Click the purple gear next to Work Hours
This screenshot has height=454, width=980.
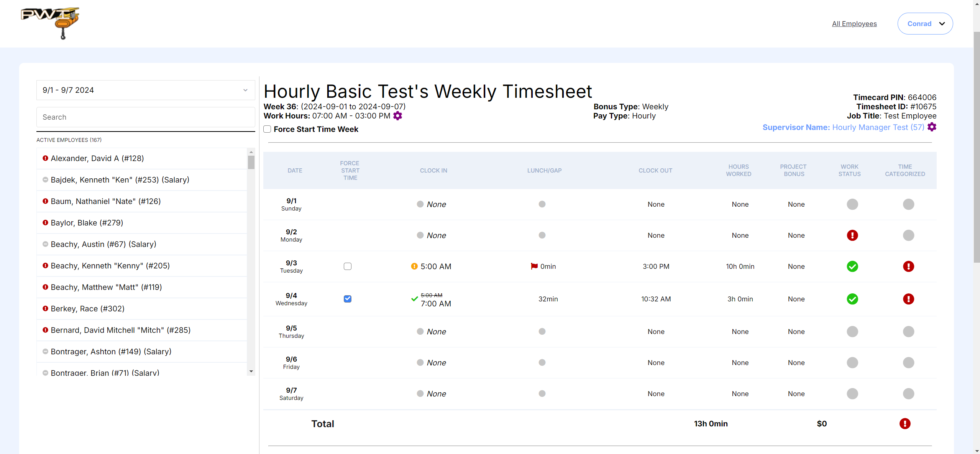click(397, 116)
